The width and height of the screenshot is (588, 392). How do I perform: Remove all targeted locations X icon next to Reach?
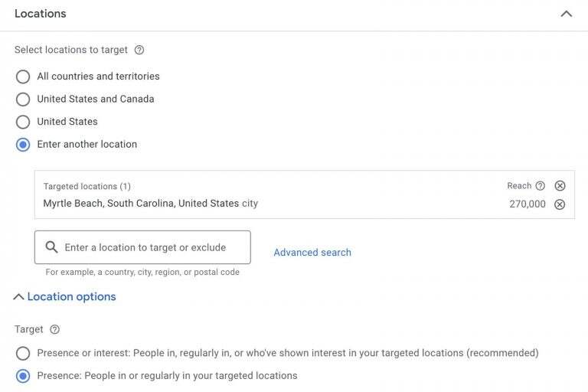click(x=560, y=186)
